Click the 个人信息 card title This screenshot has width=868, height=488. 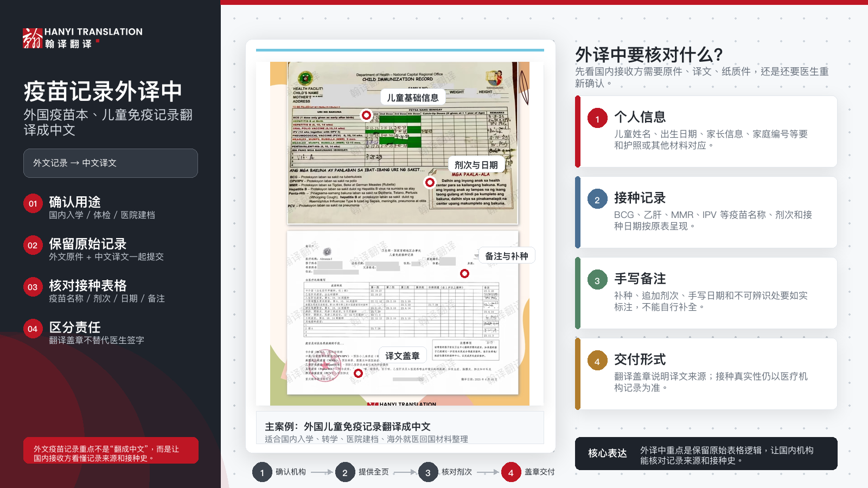(x=640, y=117)
